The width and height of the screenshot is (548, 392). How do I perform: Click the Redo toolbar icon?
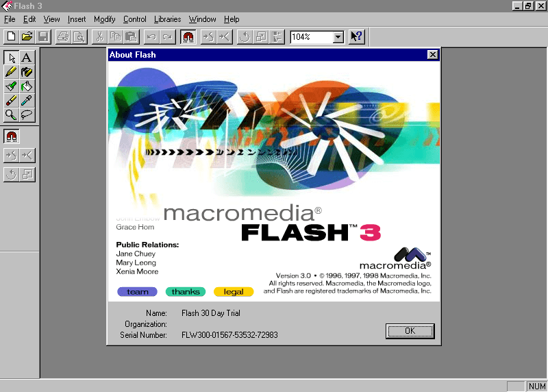(168, 37)
